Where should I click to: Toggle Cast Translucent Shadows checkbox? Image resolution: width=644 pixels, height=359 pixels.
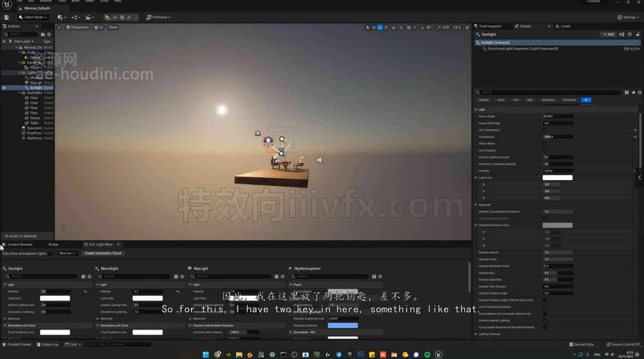pyautogui.click(x=544, y=307)
